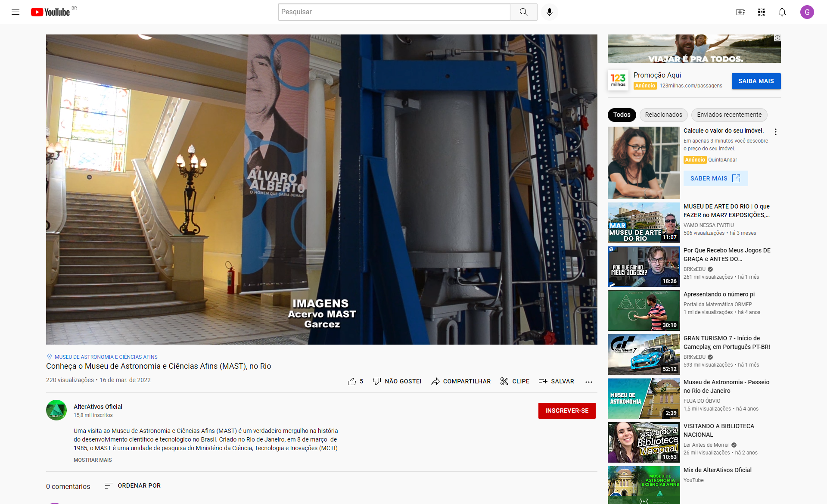Create a clip with Clipe scissors
Viewport: 827px width, 504px height.
[515, 381]
